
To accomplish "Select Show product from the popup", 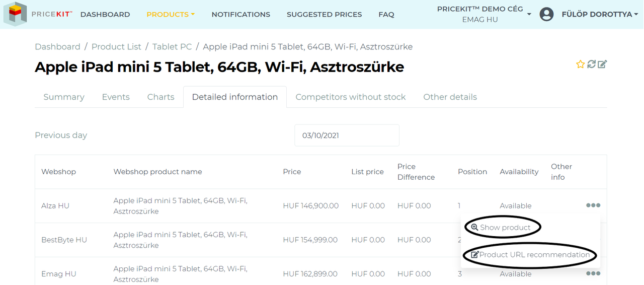I will (501, 228).
